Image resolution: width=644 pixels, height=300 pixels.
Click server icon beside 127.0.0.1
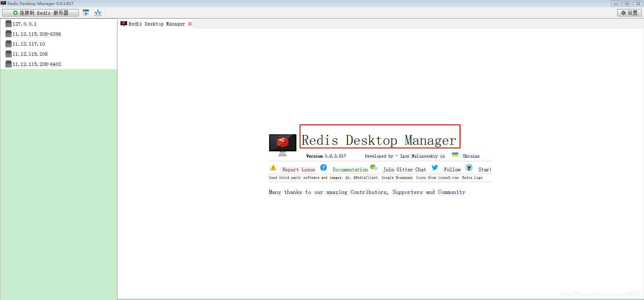point(9,24)
